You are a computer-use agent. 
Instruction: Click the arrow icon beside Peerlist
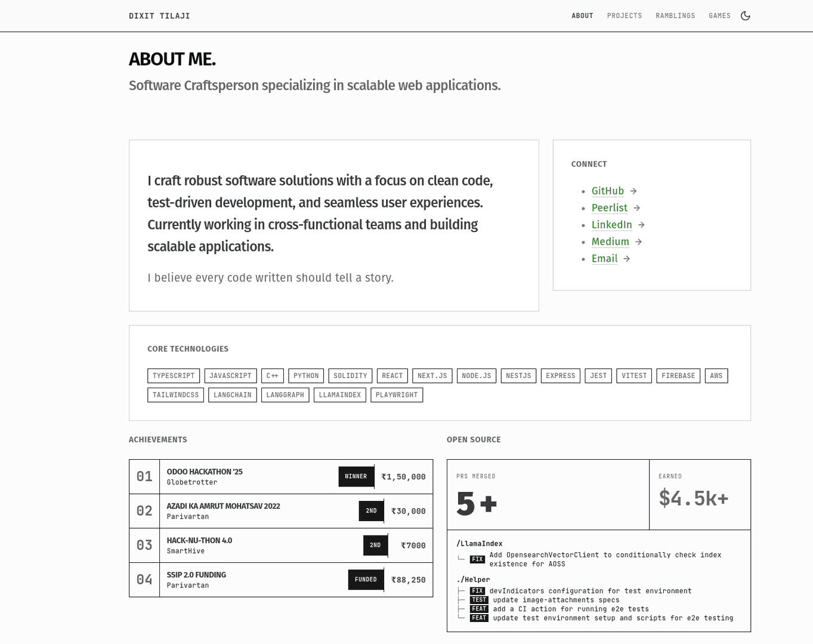[637, 208]
